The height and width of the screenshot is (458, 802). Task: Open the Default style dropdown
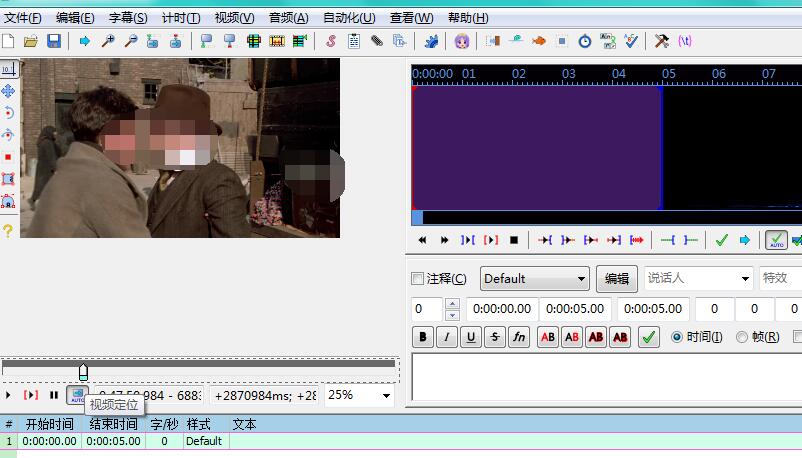535,279
